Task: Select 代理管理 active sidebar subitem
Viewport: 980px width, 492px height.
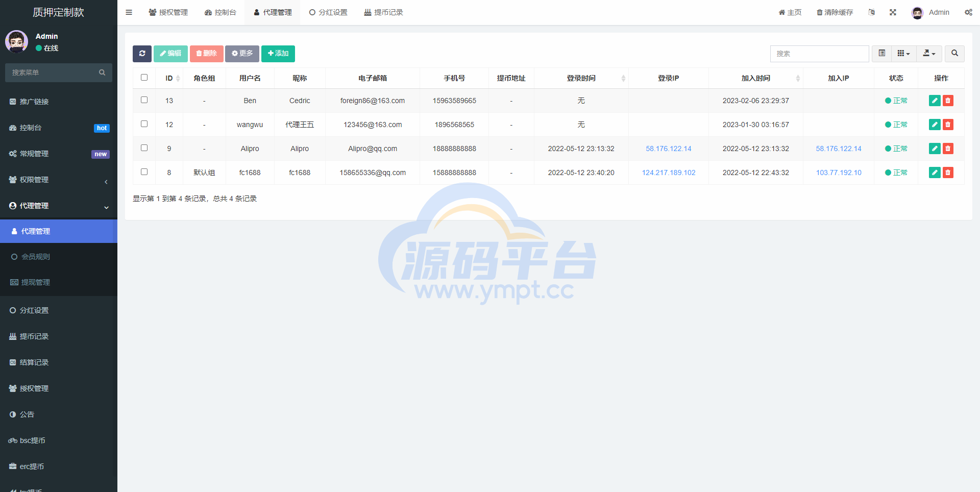Action: click(x=59, y=231)
